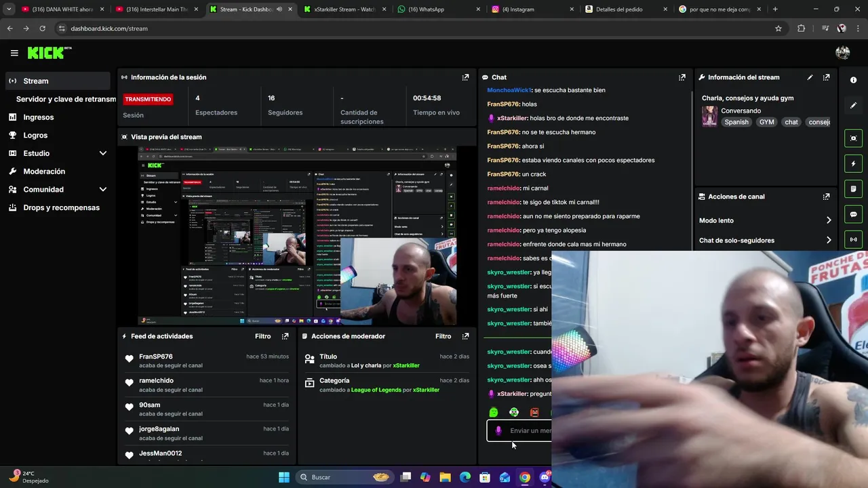Open Windows Start menu

click(284, 477)
